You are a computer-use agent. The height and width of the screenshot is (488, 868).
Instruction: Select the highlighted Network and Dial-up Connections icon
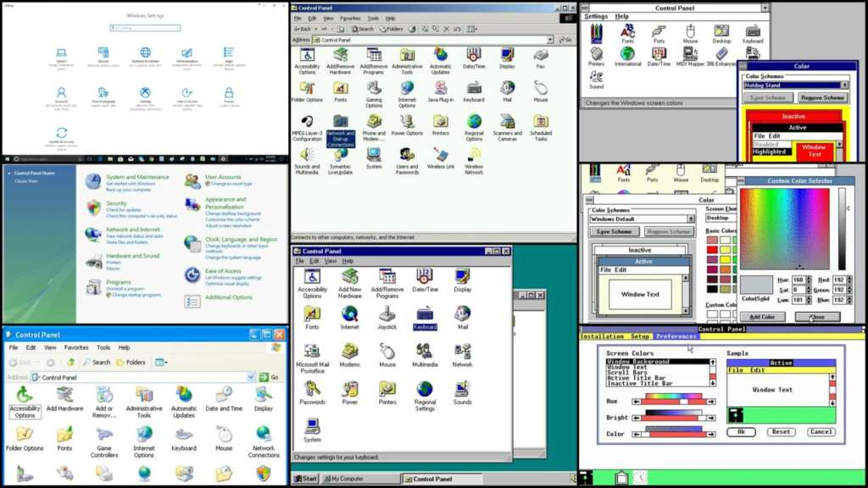click(x=341, y=130)
